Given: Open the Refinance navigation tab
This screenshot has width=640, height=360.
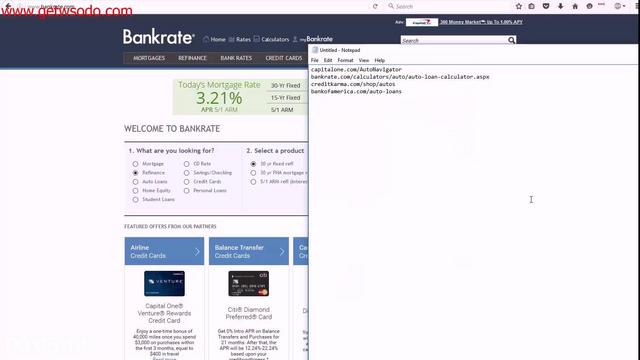Looking at the screenshot, I should (x=192, y=58).
